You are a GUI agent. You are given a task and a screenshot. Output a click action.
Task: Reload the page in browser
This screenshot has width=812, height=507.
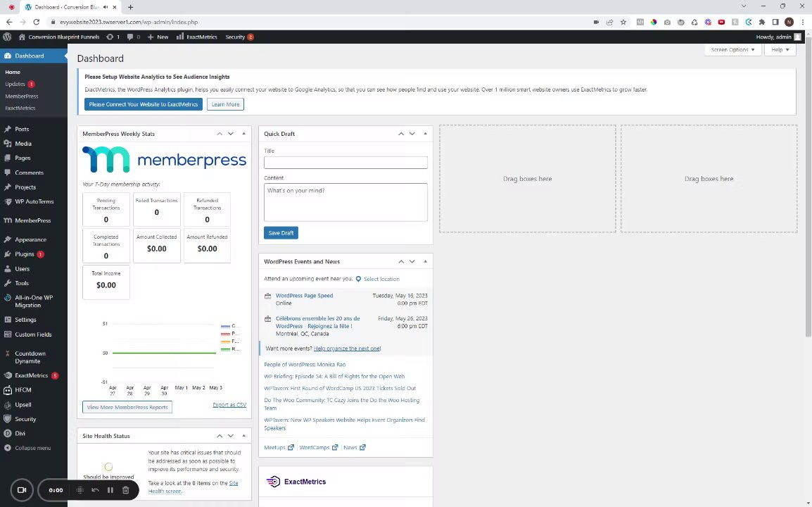click(37, 22)
